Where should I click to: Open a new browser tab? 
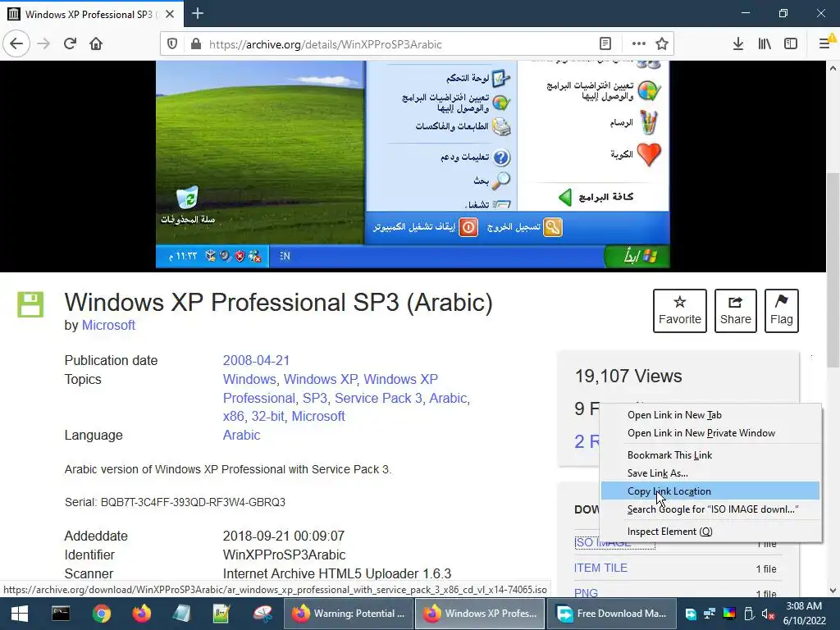[198, 13]
